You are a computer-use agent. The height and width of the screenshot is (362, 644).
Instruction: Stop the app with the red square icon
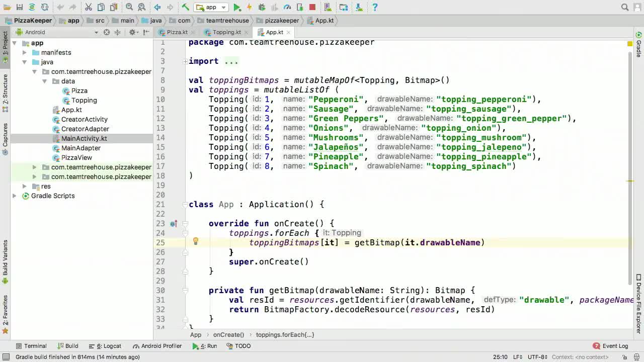pos(312,7)
